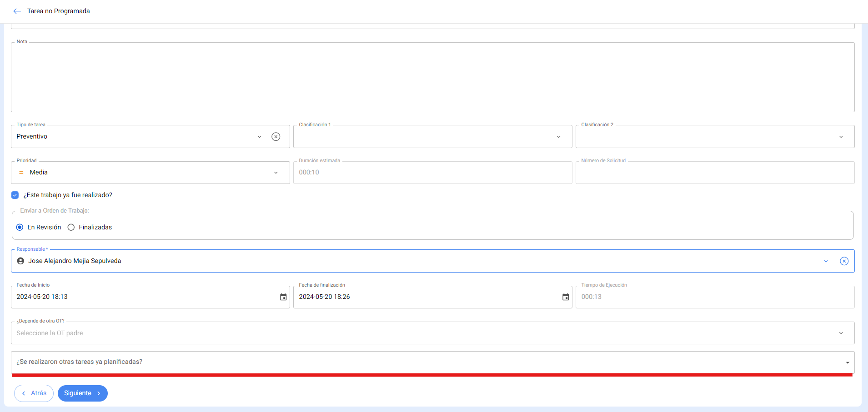
Task: Open the Clasificación 1 dropdown
Action: 558,137
